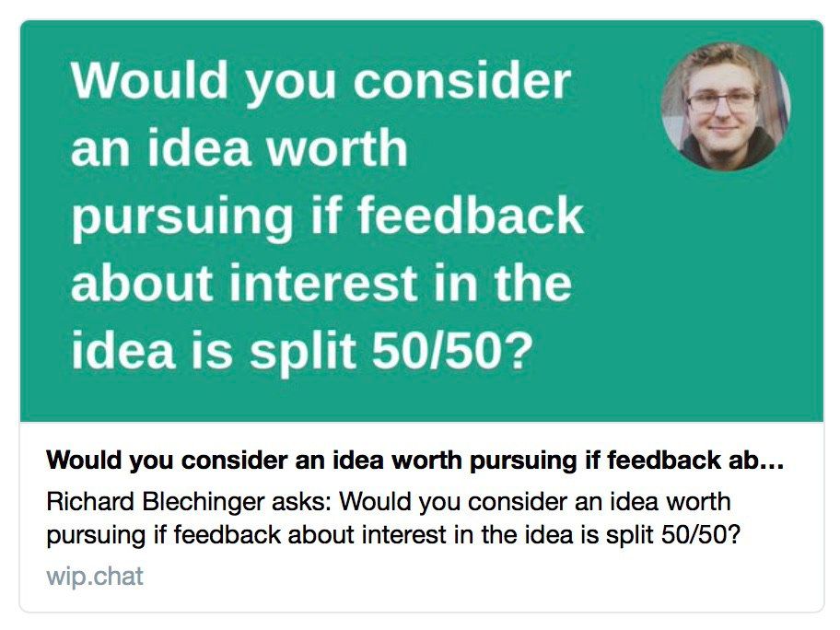Click headline line "an idea worth"
The height and width of the screenshot is (630, 840).
pyautogui.click(x=239, y=149)
